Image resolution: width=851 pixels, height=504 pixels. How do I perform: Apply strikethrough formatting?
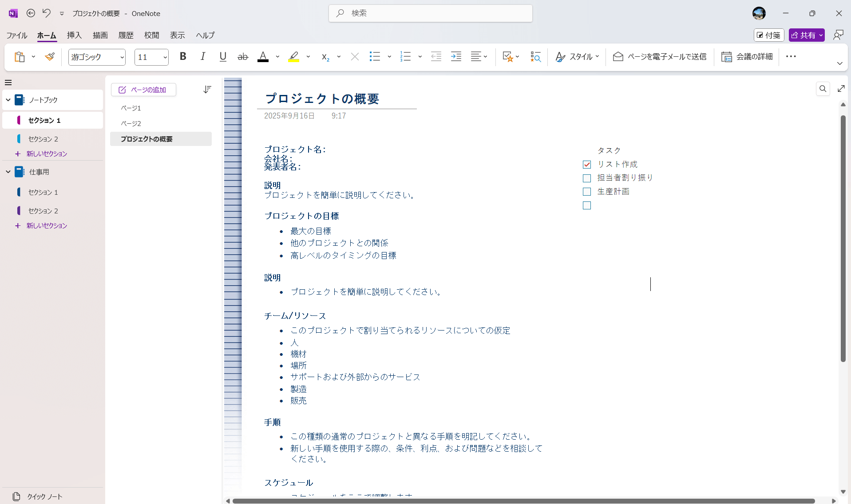point(242,57)
